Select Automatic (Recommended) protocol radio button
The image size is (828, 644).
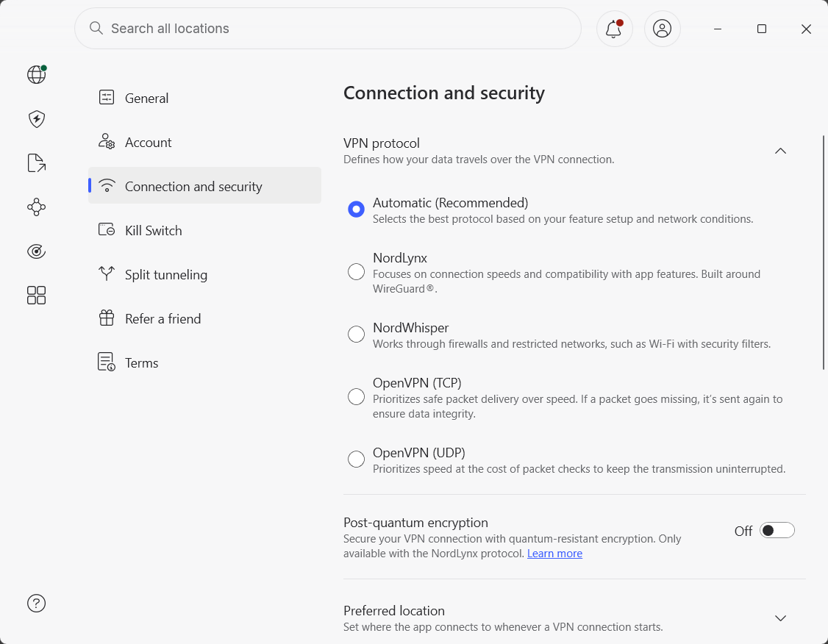pyautogui.click(x=357, y=210)
